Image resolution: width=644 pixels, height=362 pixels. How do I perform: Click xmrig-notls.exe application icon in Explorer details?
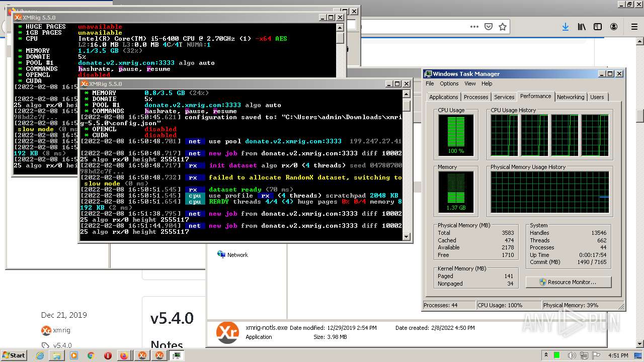[x=227, y=332]
